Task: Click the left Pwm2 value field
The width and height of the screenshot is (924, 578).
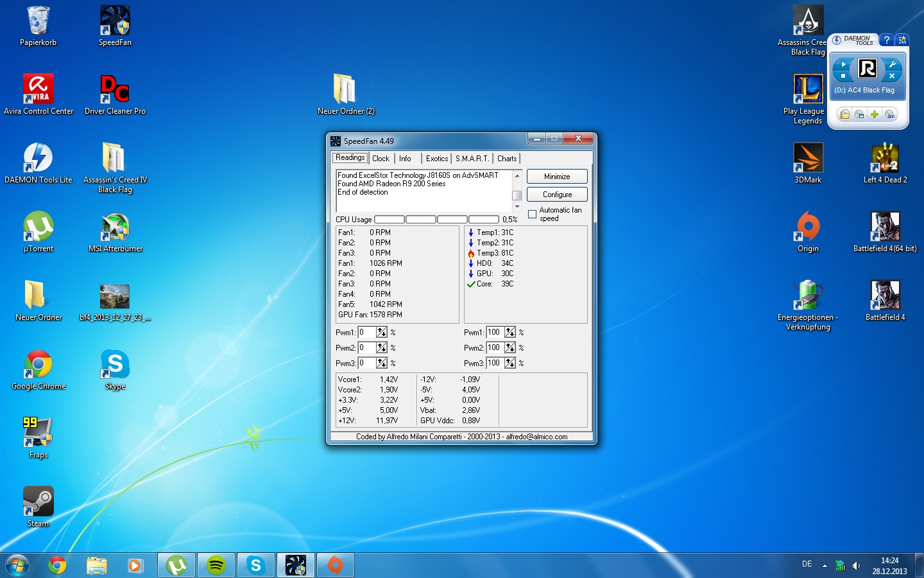Action: pyautogui.click(x=367, y=347)
